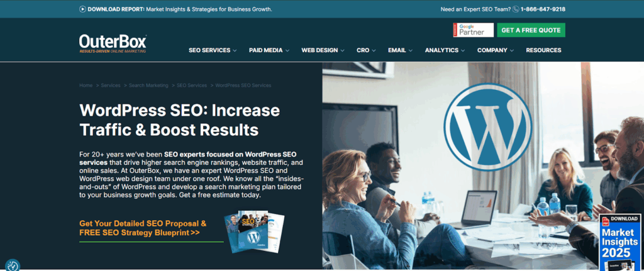Viewport: 644px width, 271px height.
Task: Navigate to Home in the breadcrumb trail
Action: click(x=86, y=86)
